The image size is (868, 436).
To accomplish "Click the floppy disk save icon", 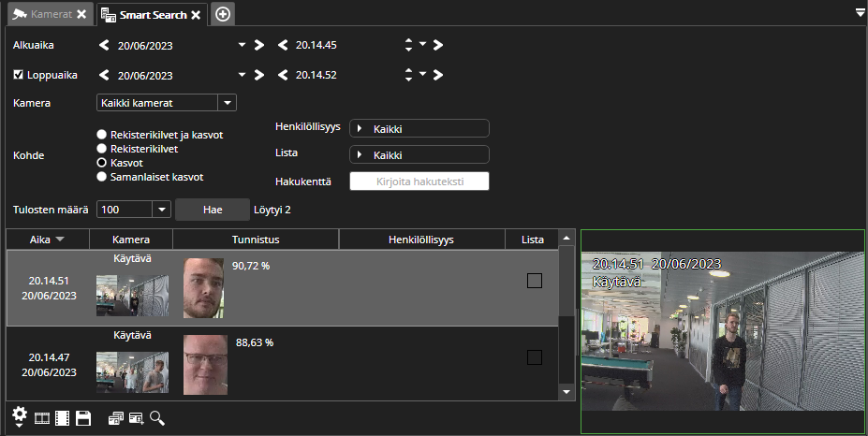I will pos(83,418).
